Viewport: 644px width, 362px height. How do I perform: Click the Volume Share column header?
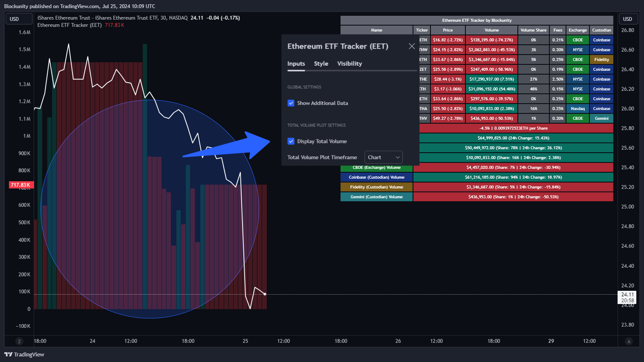[x=534, y=30]
